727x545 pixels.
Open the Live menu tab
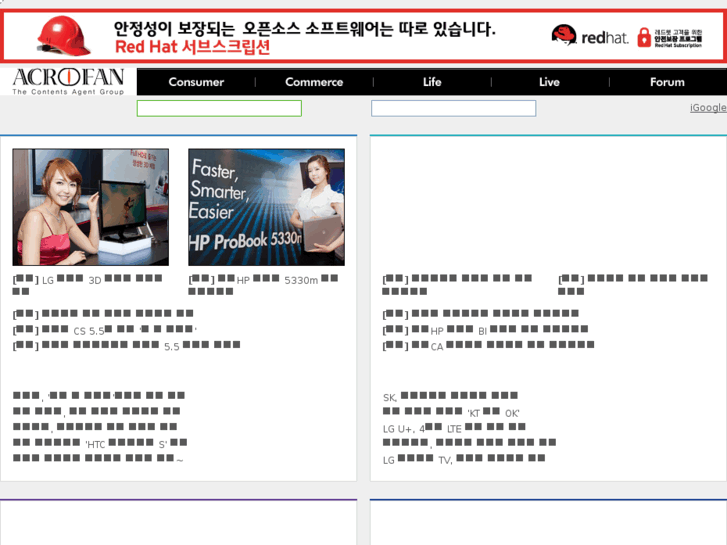[x=549, y=82]
